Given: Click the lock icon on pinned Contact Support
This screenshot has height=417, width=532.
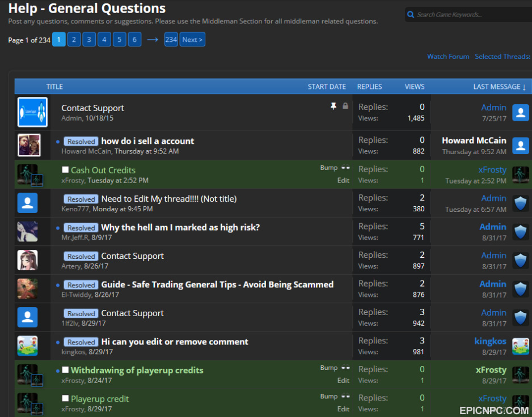Looking at the screenshot, I should pos(345,106).
